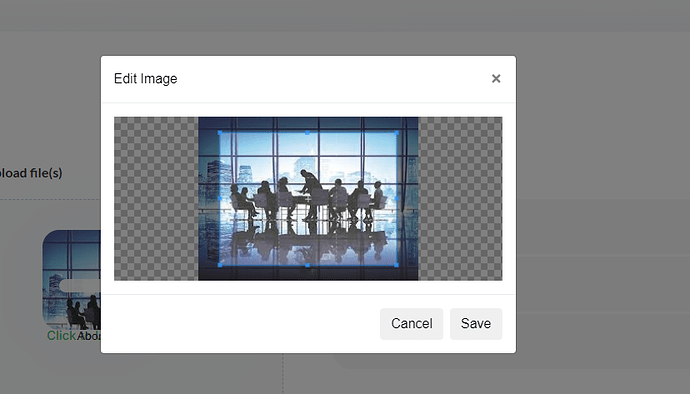Click the darkened image strip below crop box
This screenshot has width=690, height=394.
[308, 273]
